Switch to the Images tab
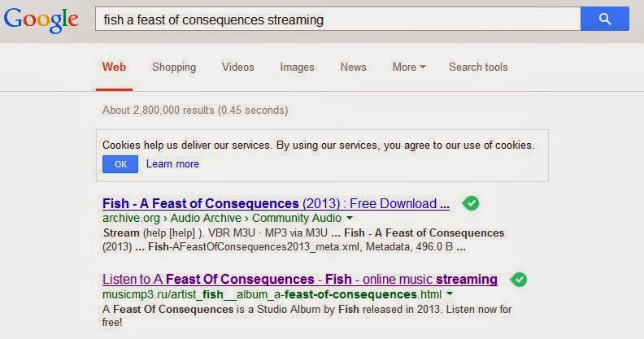Image resolution: width=644 pixels, height=339 pixels. 297,67
